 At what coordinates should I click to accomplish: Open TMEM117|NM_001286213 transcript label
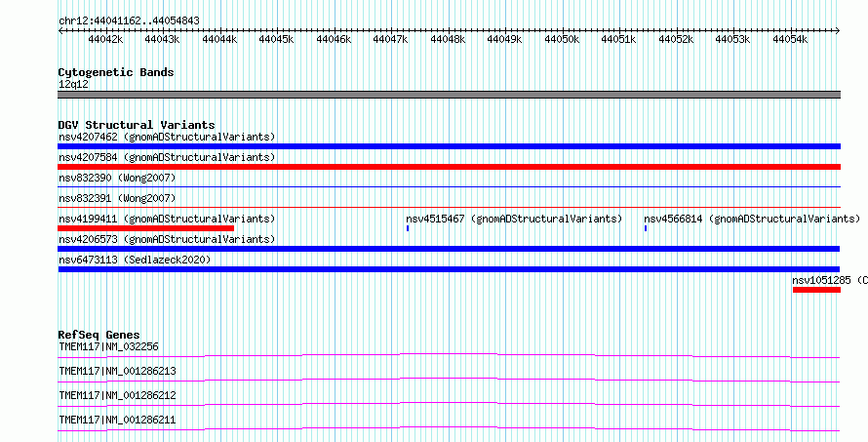pos(117,371)
